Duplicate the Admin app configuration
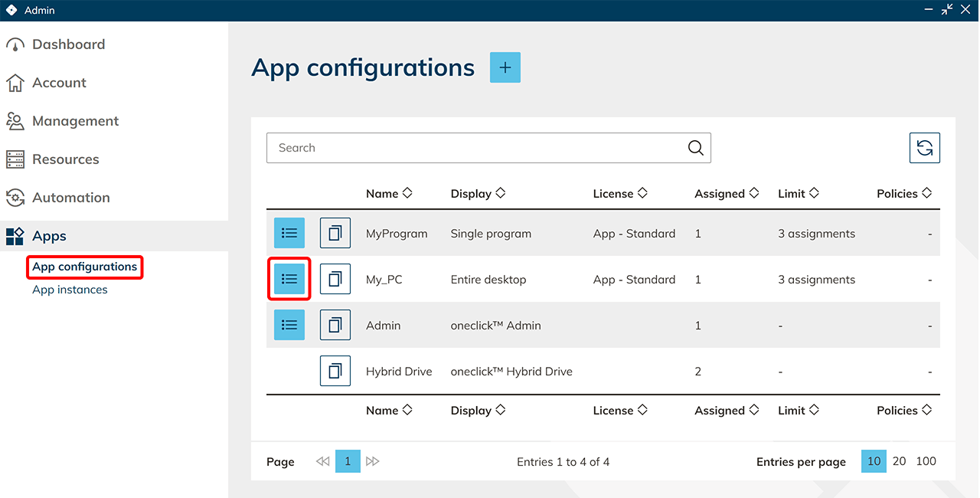The height and width of the screenshot is (498, 980). (x=335, y=326)
